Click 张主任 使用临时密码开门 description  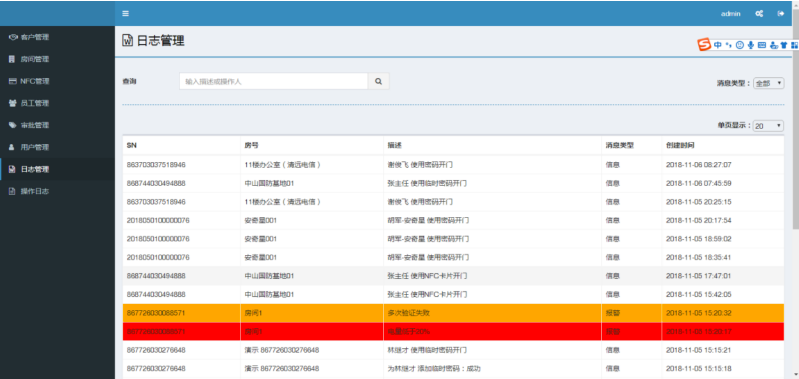point(427,183)
